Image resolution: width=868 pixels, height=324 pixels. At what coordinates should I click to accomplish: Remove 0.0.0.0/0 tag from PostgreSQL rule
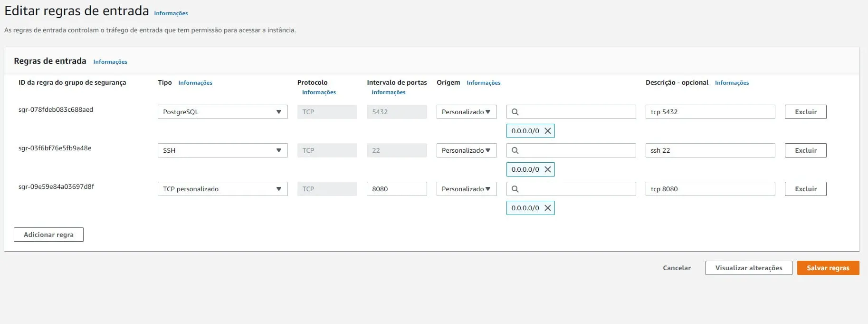click(x=547, y=131)
